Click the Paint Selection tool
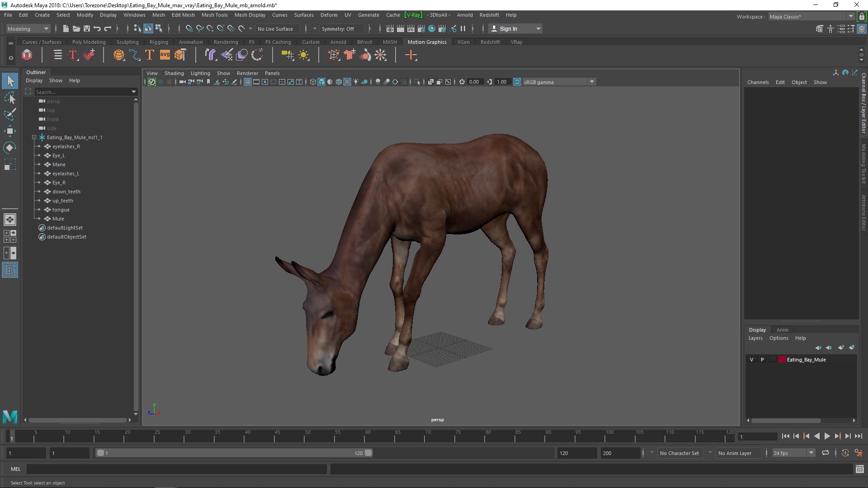The height and width of the screenshot is (488, 868). click(x=9, y=114)
